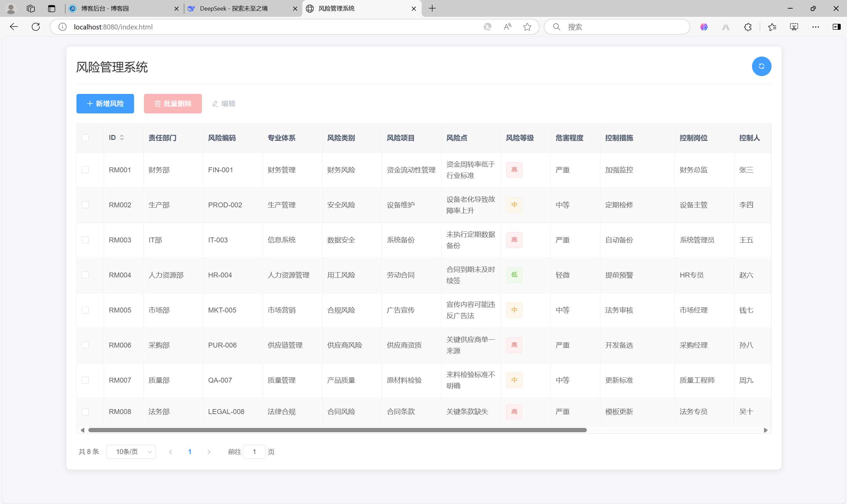Go to previous page arrow
This screenshot has width=847, height=504.
[170, 452]
